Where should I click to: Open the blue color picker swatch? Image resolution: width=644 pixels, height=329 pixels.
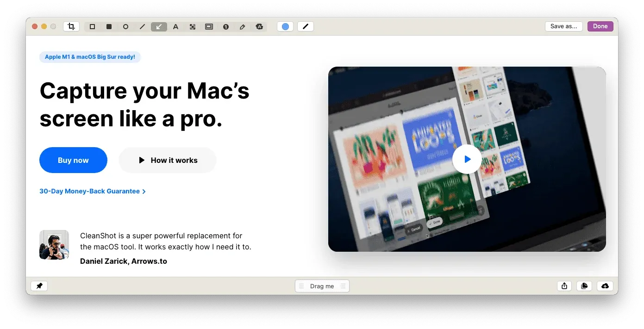(x=285, y=26)
